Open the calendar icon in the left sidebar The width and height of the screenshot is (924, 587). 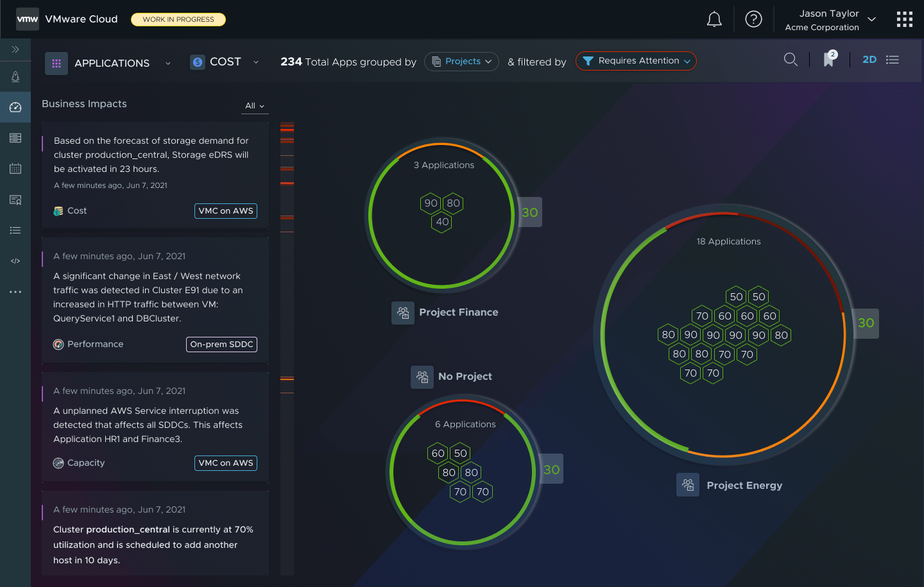[15, 168]
